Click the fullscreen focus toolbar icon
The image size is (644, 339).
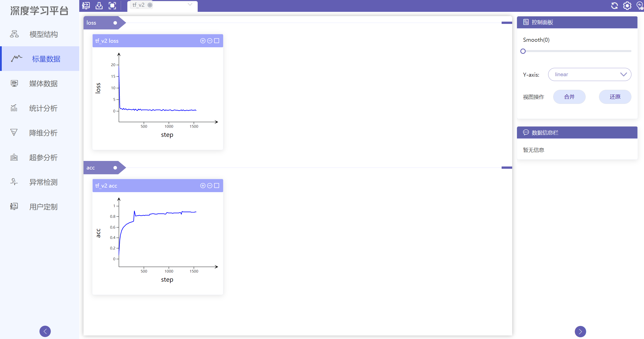point(112,6)
